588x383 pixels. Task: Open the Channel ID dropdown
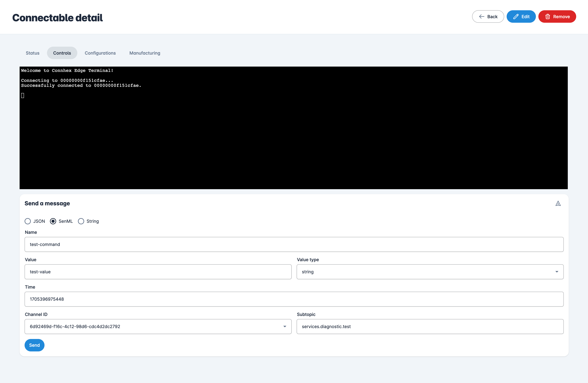click(x=285, y=326)
